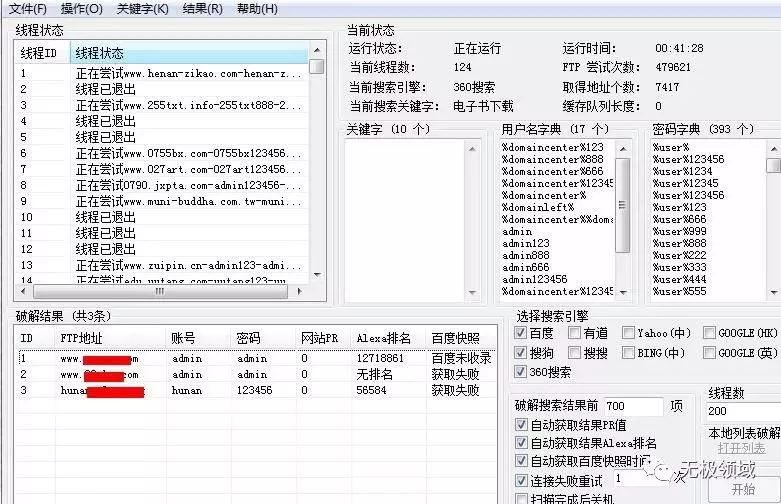
Task: Click username dictionary scroll-up arrow
Action: click(623, 148)
